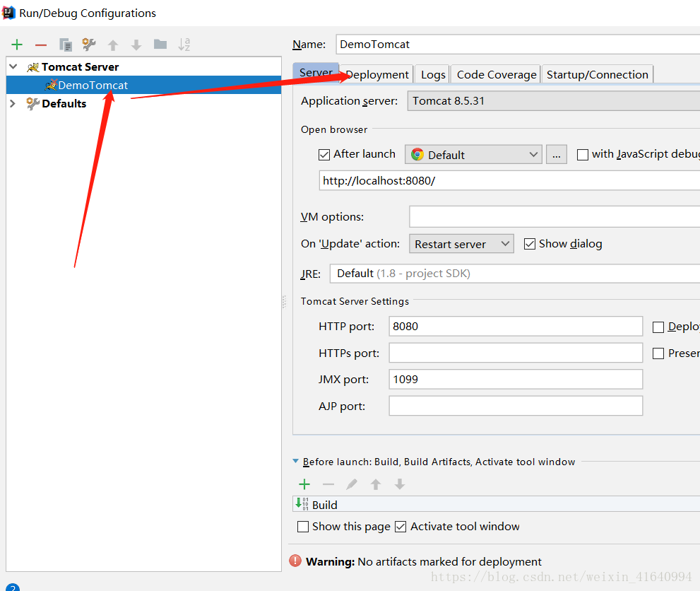The image size is (700, 591).
Task: Open the JRE Default combo box
Action: (x=515, y=274)
